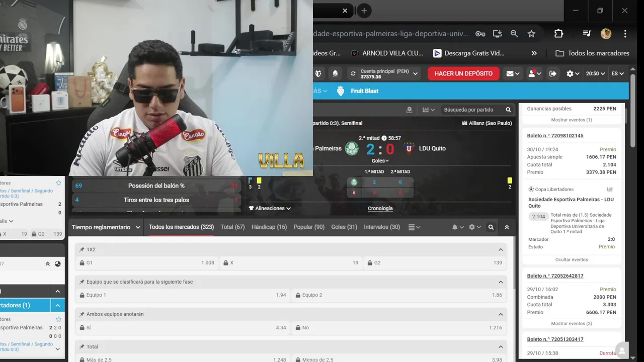
Task: Open the user account profile dropdown
Action: 534,73
